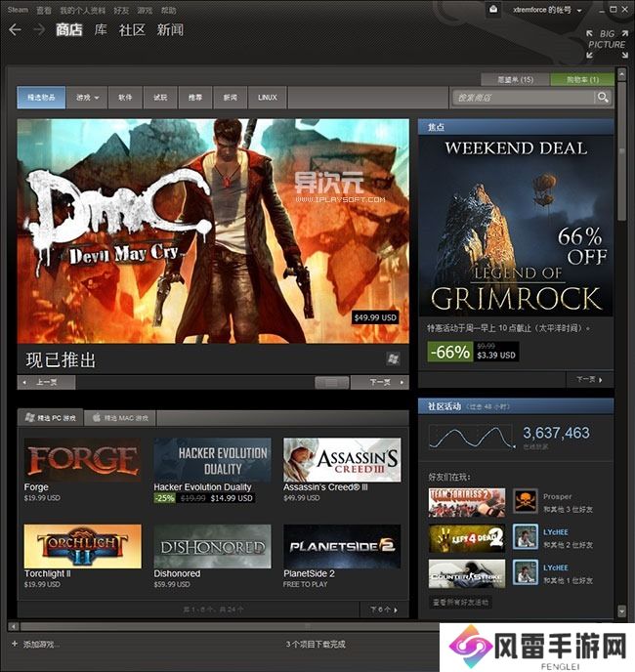Click 下一页 under the weekend deal
Screen dimensions: 635x672
click(x=589, y=379)
